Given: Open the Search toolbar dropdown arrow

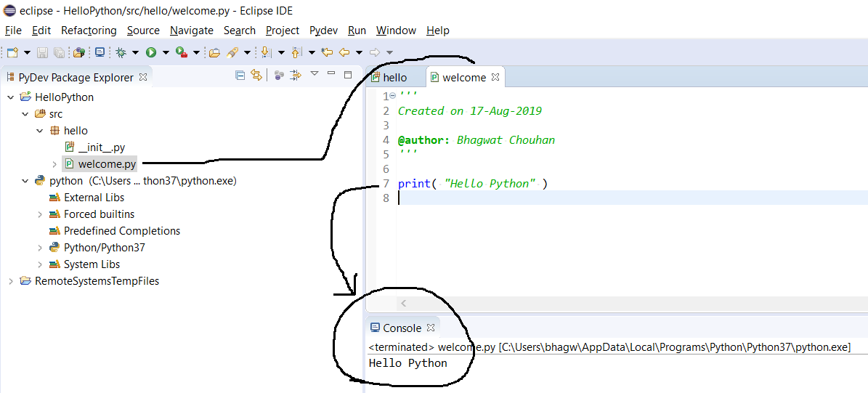Looking at the screenshot, I should click(x=247, y=52).
